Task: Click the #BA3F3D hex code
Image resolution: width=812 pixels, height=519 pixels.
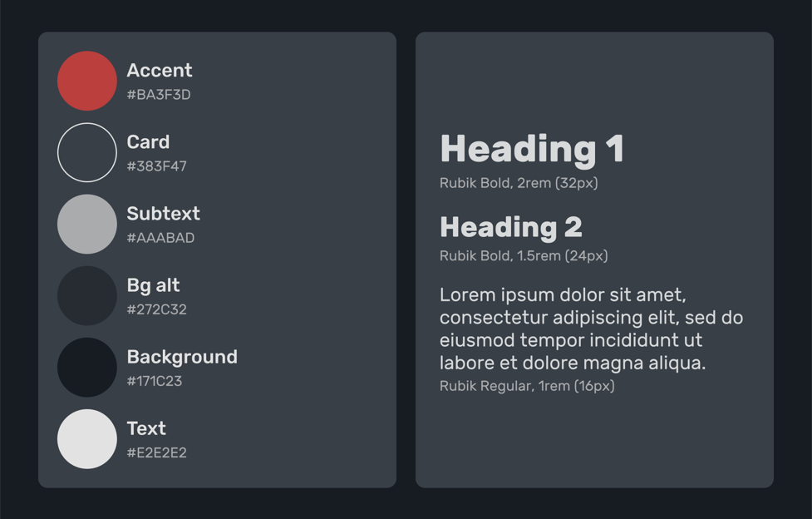Action: pyautogui.click(x=159, y=94)
